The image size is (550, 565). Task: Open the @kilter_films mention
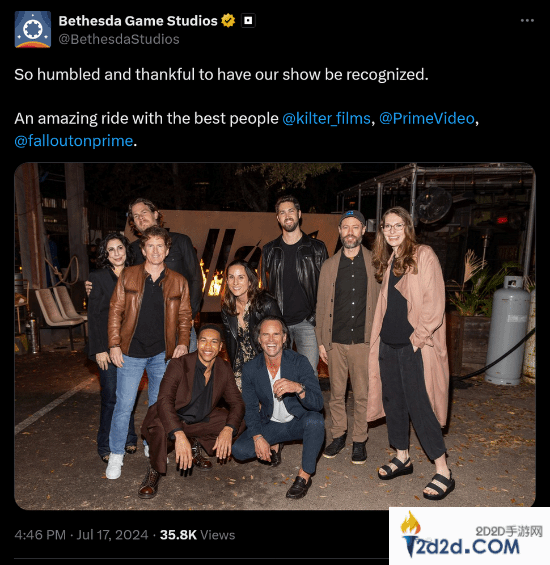click(x=326, y=119)
